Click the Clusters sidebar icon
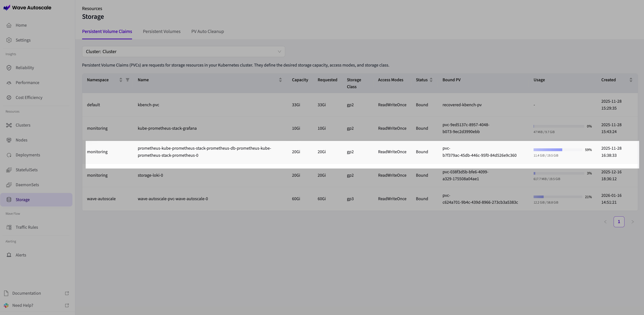The height and width of the screenshot is (315, 644). coord(9,125)
